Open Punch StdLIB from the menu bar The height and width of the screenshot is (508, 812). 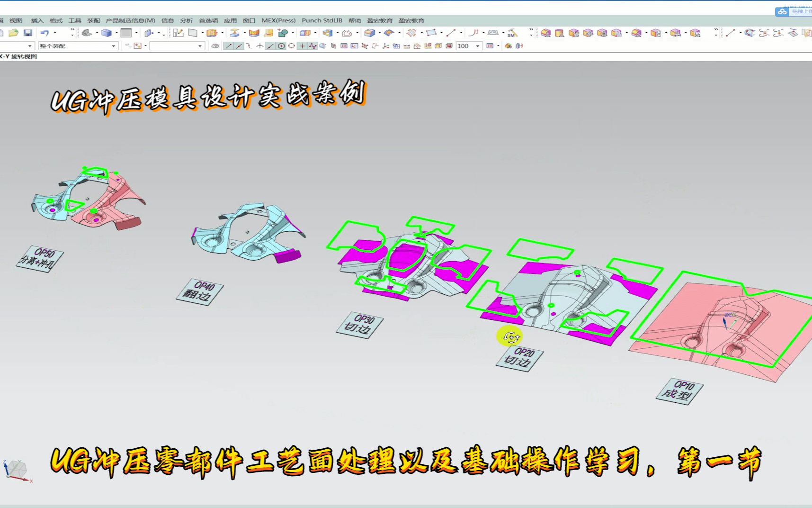tap(322, 20)
